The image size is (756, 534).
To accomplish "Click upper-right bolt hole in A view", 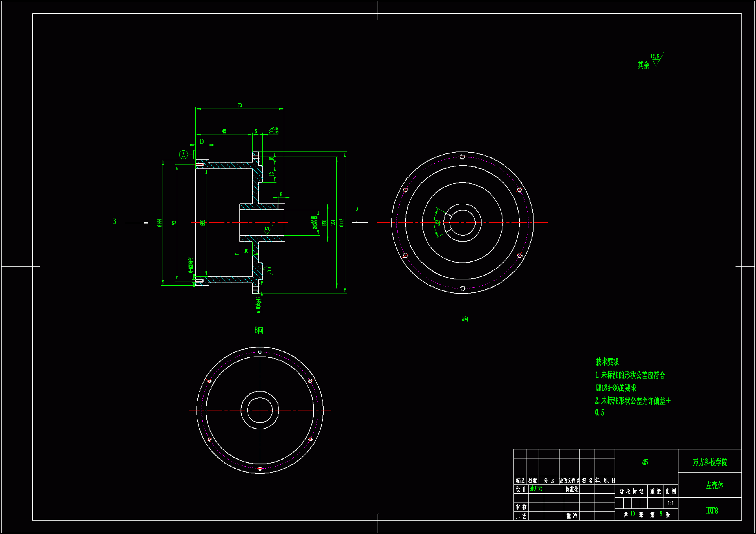I will [x=519, y=190].
